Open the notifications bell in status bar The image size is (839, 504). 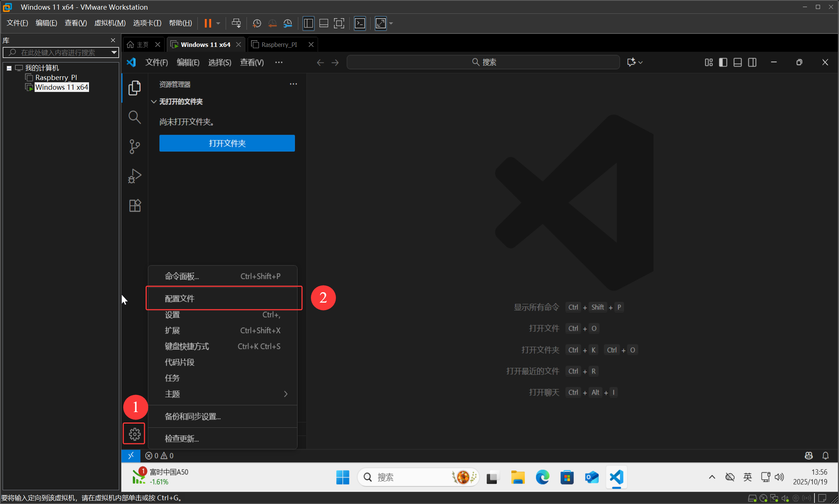826,456
